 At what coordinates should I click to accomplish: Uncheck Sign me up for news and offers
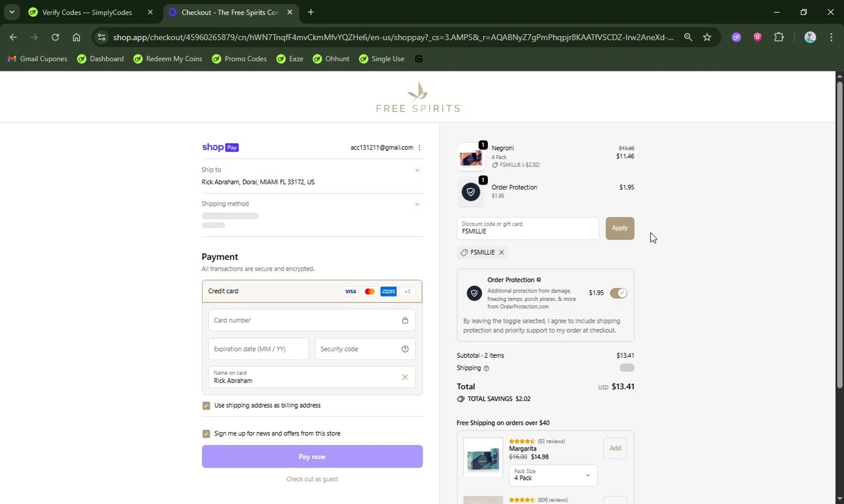[206, 434]
